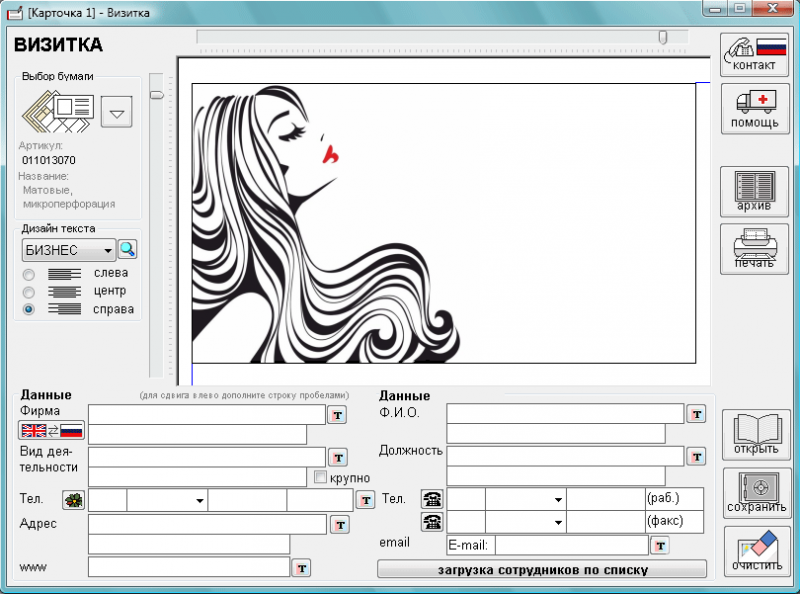The height and width of the screenshot is (594, 800).
Task: Open помощь (help) ambulance icon
Action: pos(755,109)
